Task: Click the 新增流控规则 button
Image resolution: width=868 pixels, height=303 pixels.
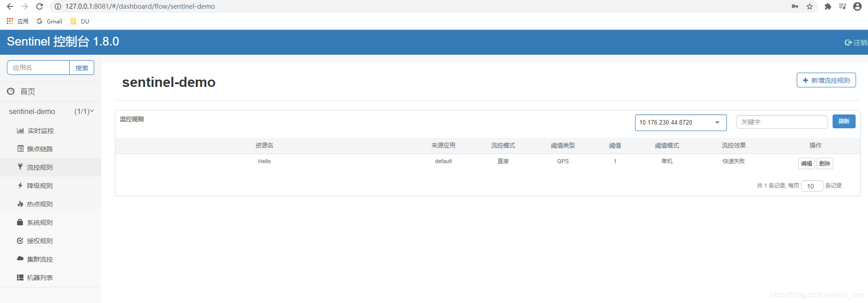Action: (826, 80)
